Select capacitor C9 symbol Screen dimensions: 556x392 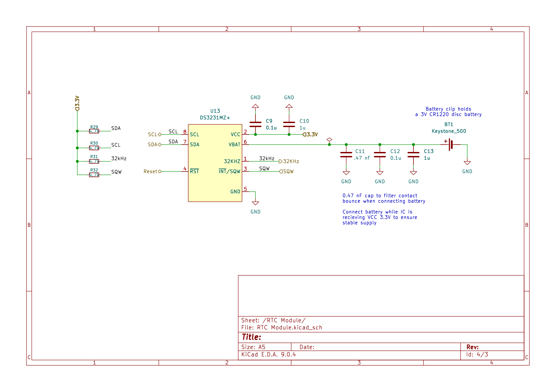click(x=255, y=124)
